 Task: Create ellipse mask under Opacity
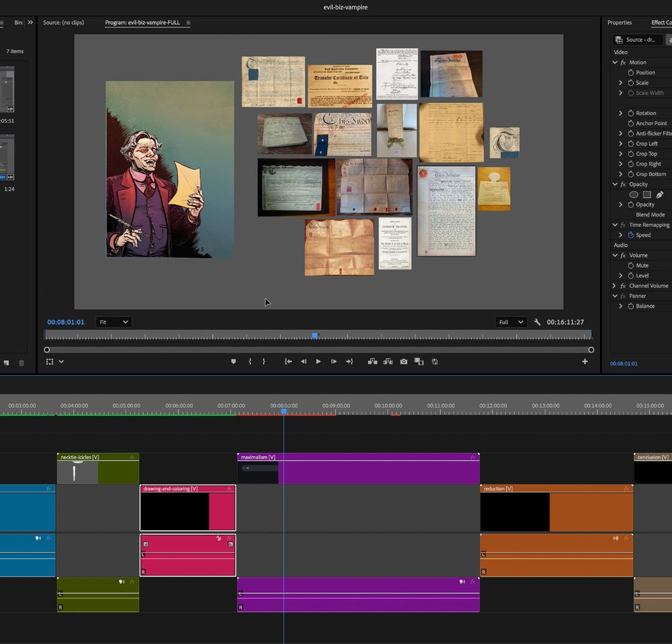[x=634, y=195]
